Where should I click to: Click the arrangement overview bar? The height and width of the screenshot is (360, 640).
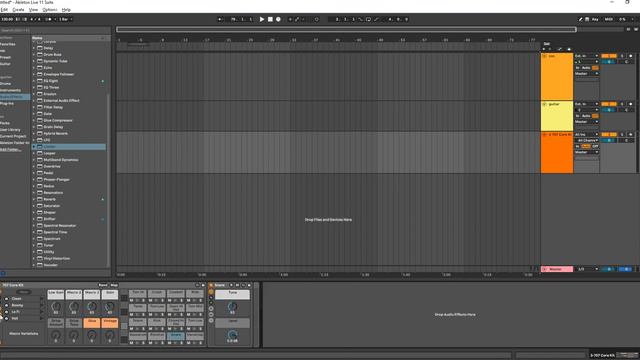[x=346, y=29]
